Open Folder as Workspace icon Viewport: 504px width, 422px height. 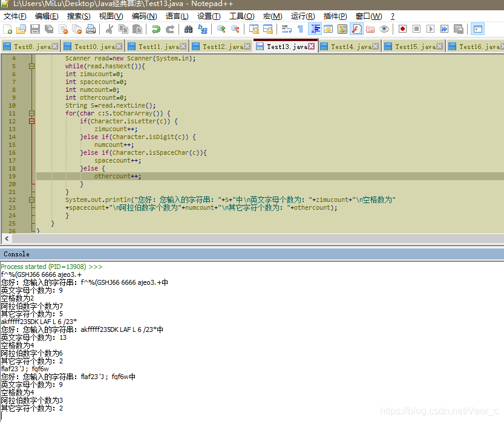click(x=370, y=29)
